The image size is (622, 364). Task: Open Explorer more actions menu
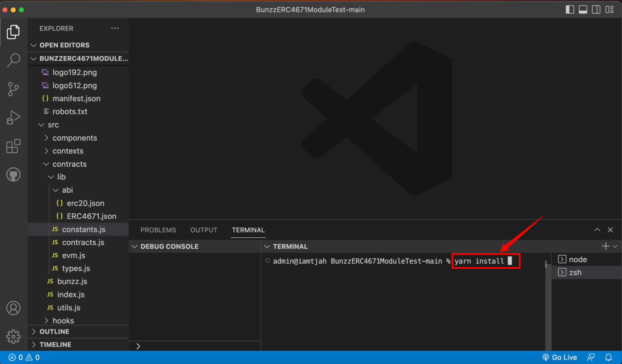[115, 28]
